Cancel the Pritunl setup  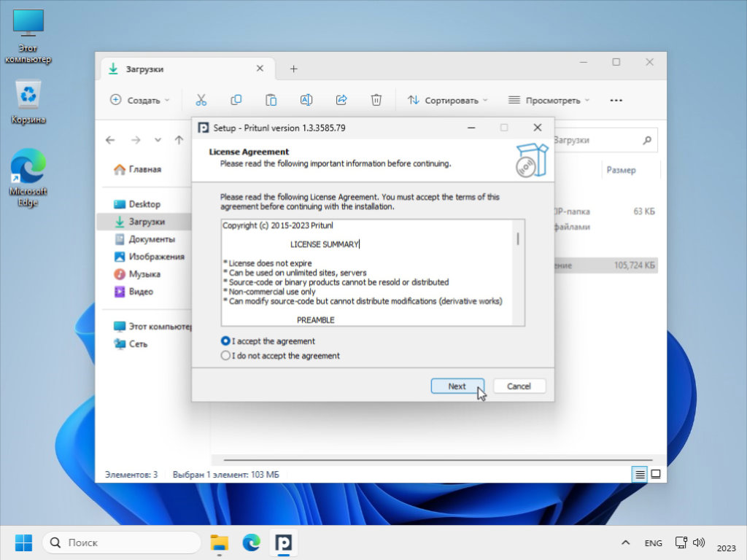click(519, 386)
